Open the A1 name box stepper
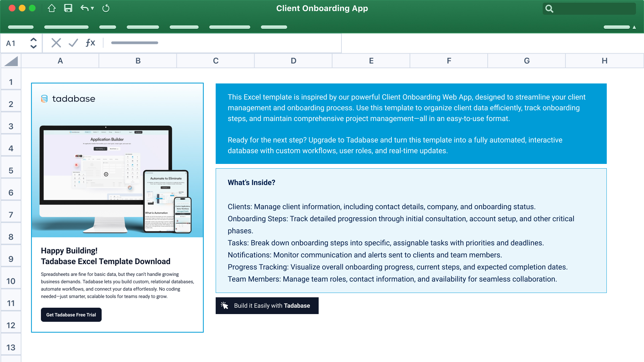The image size is (644, 362). [x=33, y=43]
